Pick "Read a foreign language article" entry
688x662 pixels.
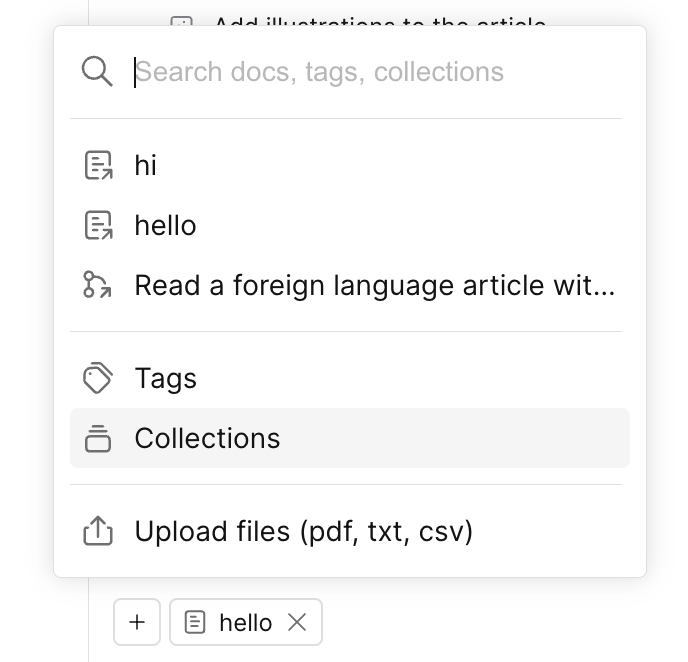374,286
